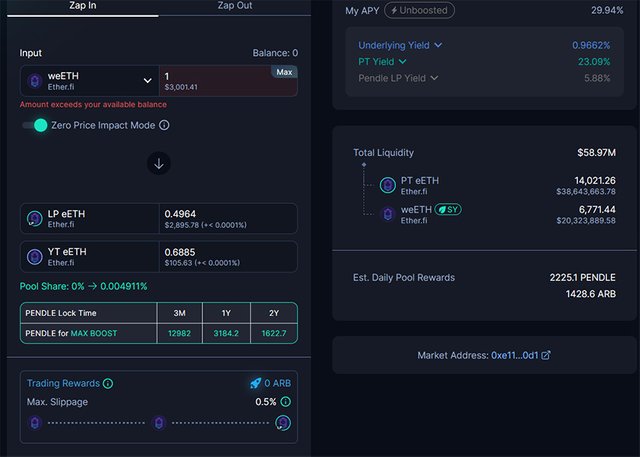Click the YT eETH token icon
Viewport: 640px width, 457px height.
(35, 257)
